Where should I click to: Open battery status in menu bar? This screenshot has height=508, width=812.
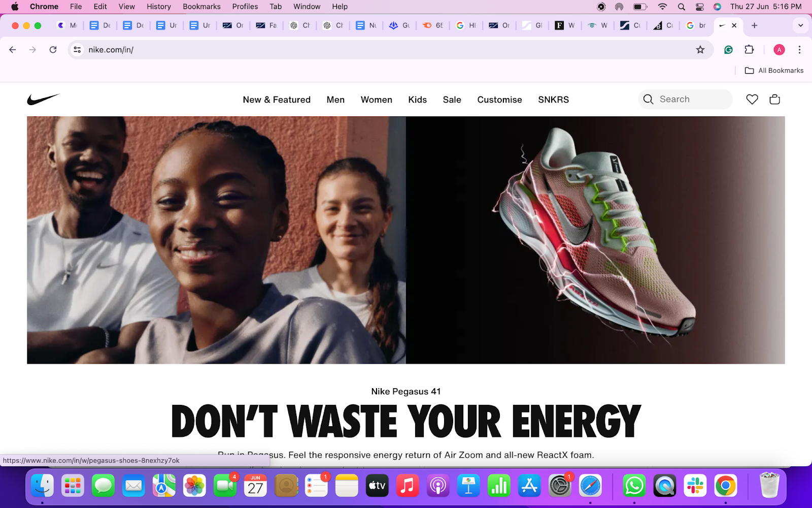640,7
